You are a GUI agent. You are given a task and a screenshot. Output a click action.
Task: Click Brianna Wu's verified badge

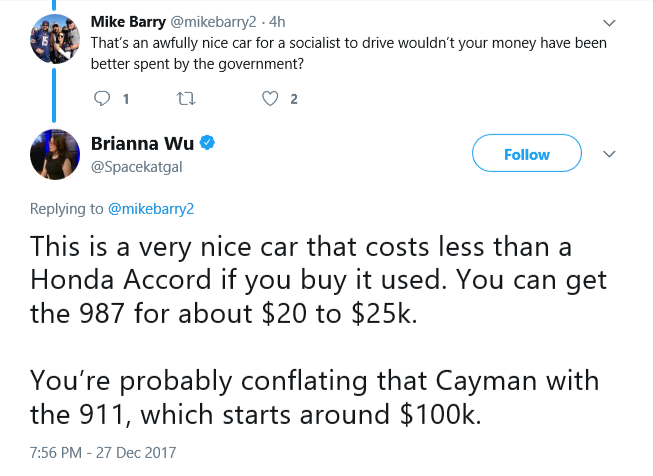(x=207, y=143)
